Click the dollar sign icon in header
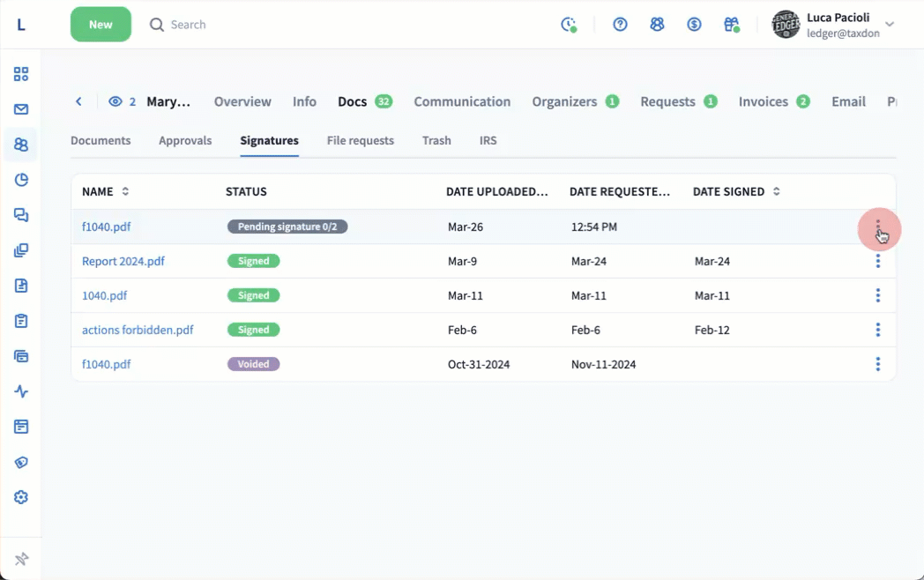The image size is (924, 580). click(x=694, y=25)
